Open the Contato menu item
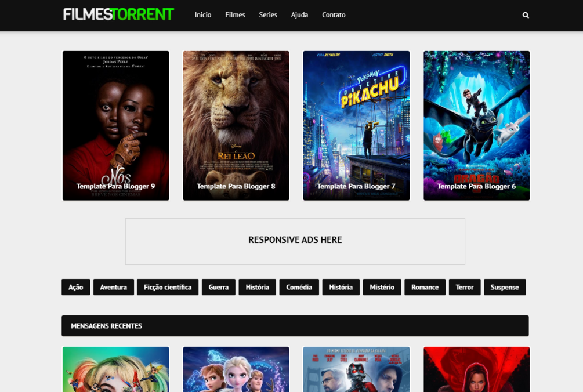The height and width of the screenshot is (392, 583). pos(334,15)
